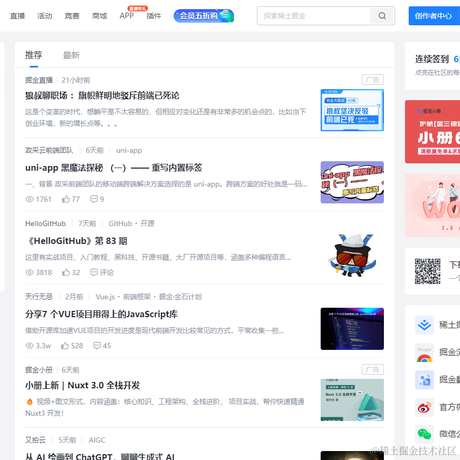Like the uni-app article with thumbs-up icon

pyautogui.click(x=66, y=199)
